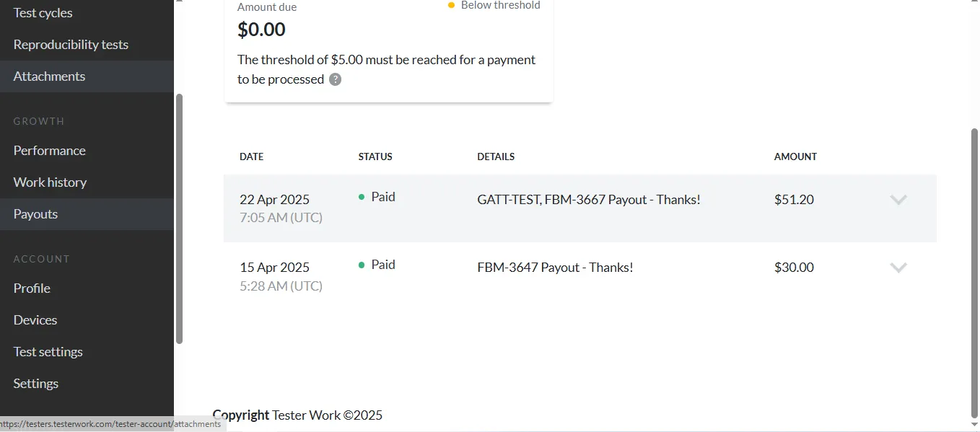Open Reproducibility tests page
Image resolution: width=980 pixels, height=432 pixels.
point(70,44)
